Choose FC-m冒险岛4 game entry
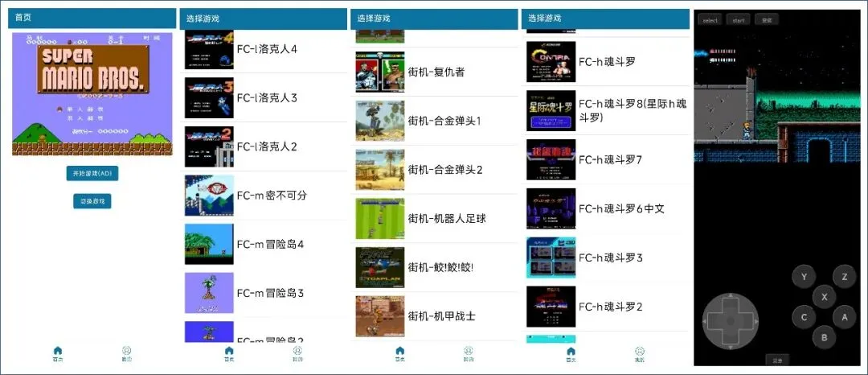Viewport: 868px width, 375px height. [x=262, y=245]
